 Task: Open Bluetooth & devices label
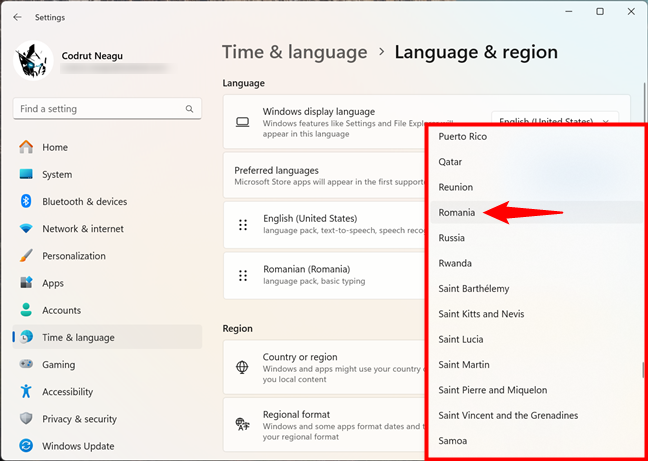(84, 202)
